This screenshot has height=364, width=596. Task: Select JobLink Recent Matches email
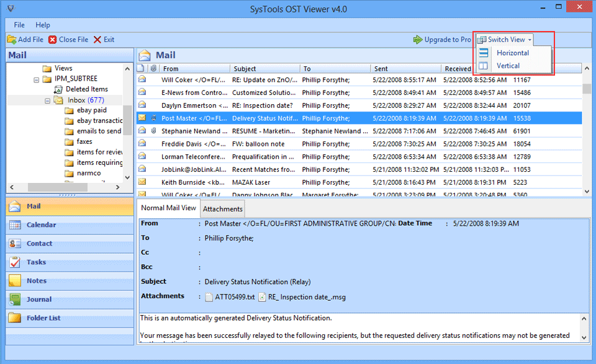coord(359,170)
